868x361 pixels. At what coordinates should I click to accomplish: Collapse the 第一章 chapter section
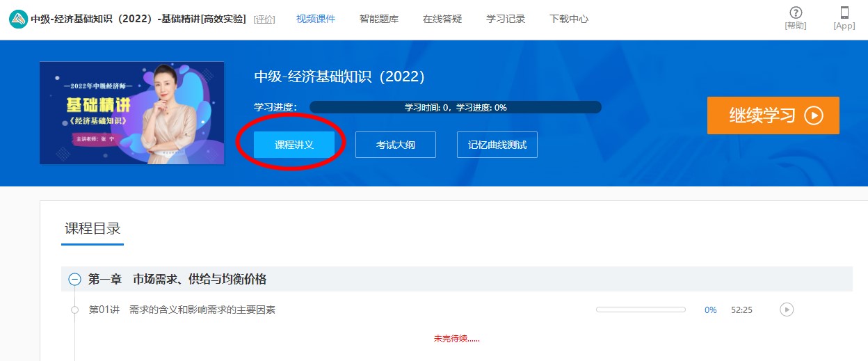click(74, 280)
